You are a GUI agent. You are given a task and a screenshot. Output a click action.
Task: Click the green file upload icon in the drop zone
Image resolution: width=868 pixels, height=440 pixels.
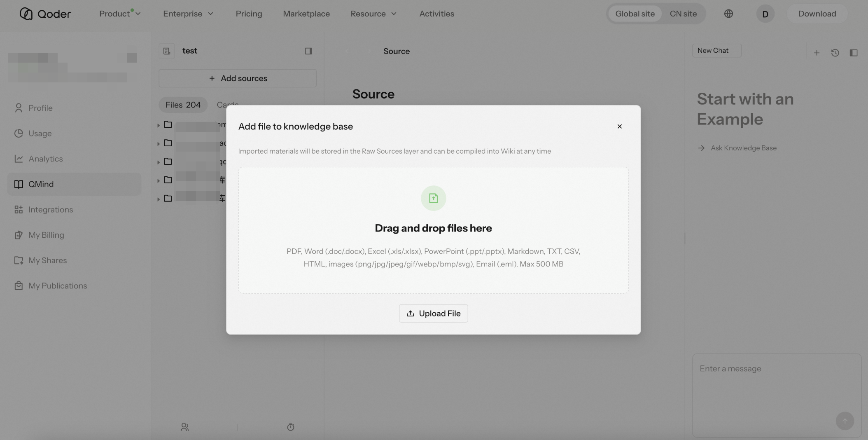coord(433,198)
